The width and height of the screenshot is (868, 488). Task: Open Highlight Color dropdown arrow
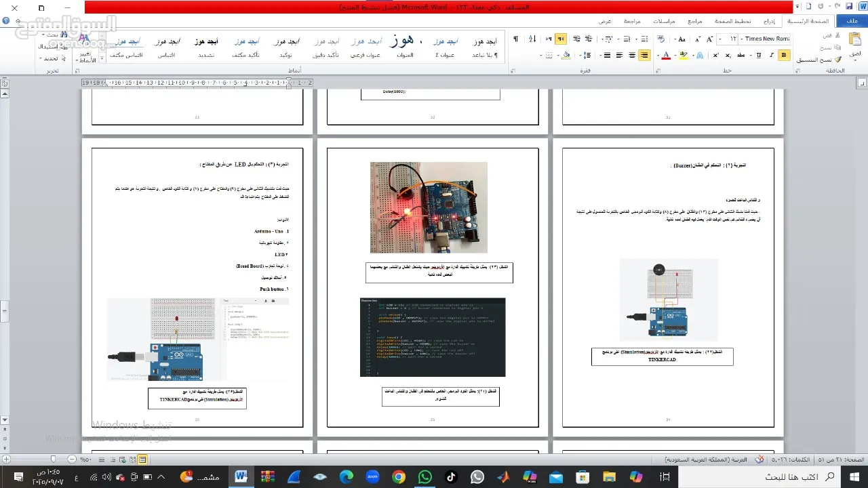tap(675, 55)
